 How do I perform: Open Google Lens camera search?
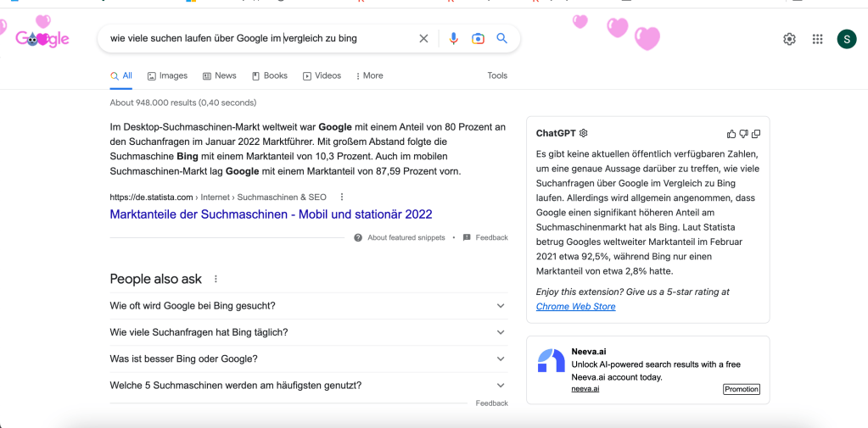coord(478,39)
